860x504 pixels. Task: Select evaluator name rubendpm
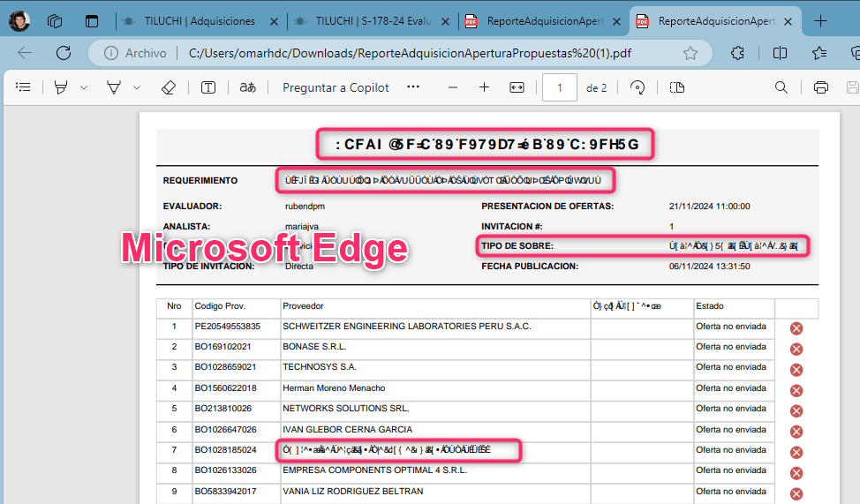click(x=305, y=207)
